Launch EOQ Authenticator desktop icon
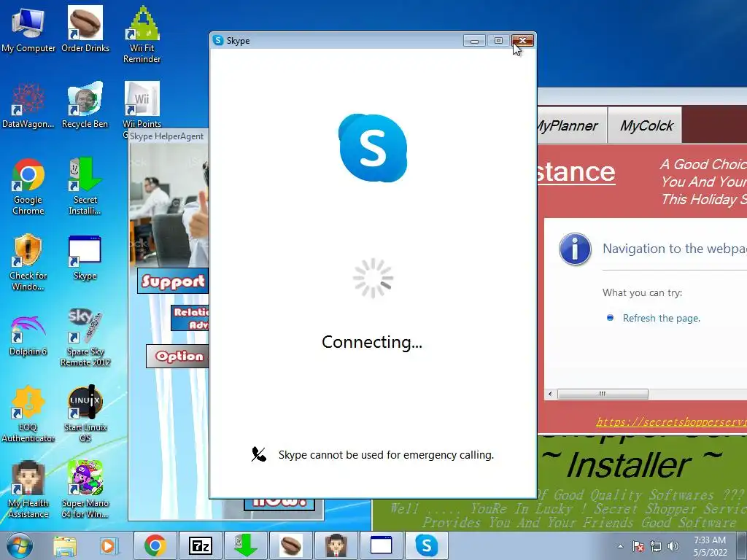The height and width of the screenshot is (560, 747). coord(28,413)
